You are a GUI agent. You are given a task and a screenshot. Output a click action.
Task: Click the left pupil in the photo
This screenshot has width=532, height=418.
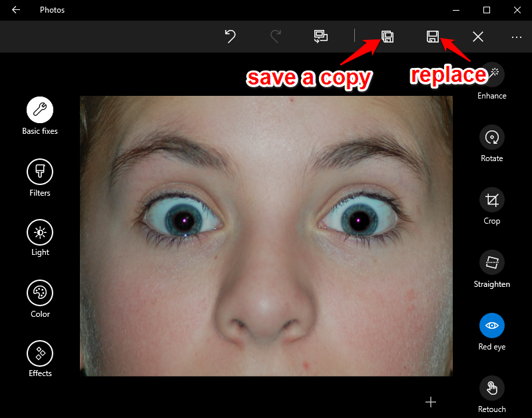(x=184, y=221)
